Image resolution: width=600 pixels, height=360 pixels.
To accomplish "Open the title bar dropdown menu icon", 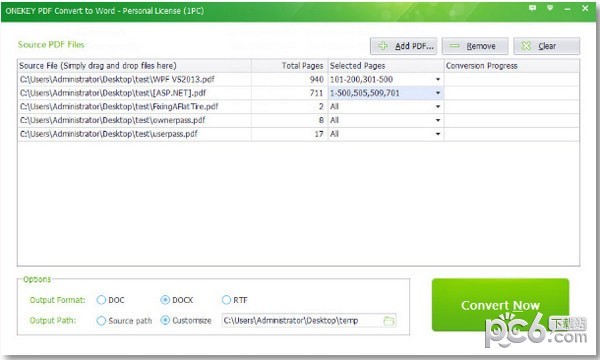I will click(x=550, y=8).
